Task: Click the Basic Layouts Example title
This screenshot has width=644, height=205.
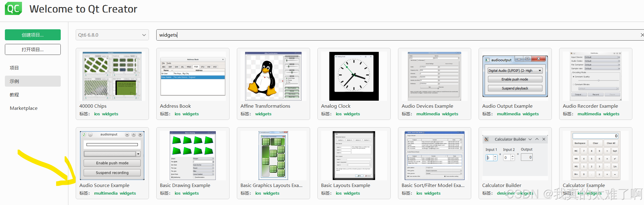Action: pos(346,185)
